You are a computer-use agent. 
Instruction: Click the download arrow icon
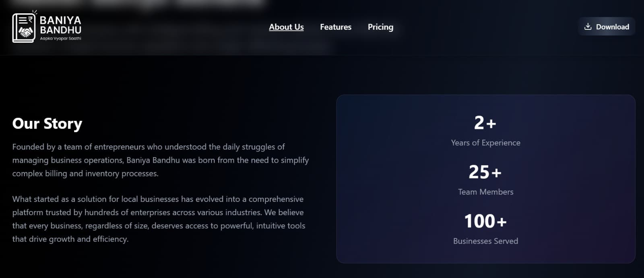pos(588,27)
